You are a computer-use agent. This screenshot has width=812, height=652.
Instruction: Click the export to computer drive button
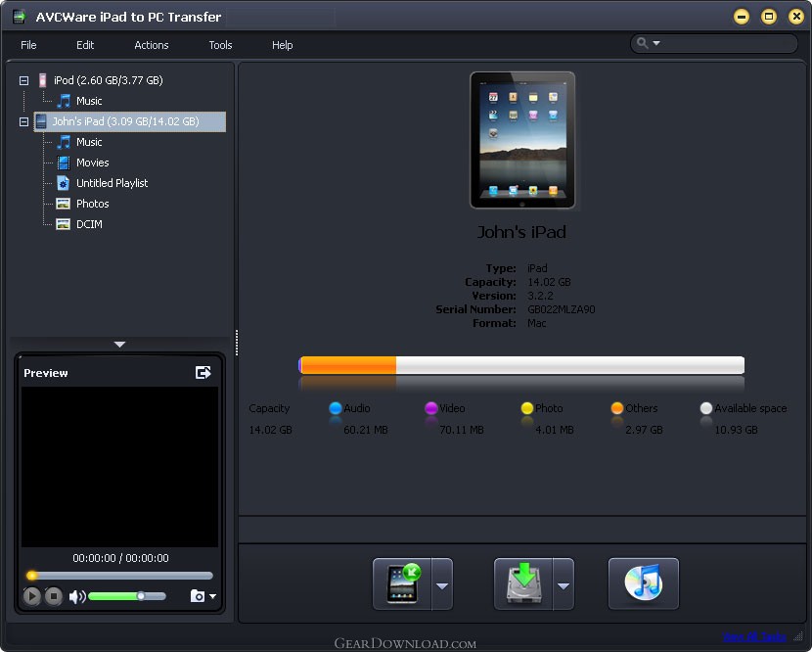pos(523,584)
